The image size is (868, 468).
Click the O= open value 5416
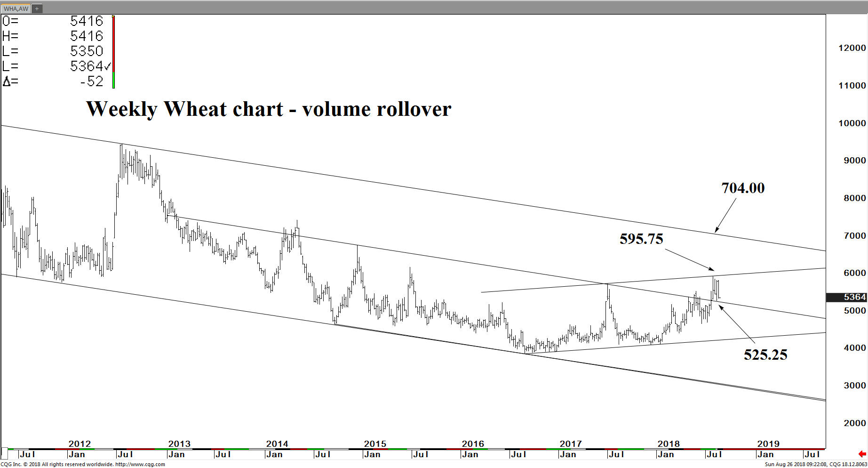coord(87,21)
